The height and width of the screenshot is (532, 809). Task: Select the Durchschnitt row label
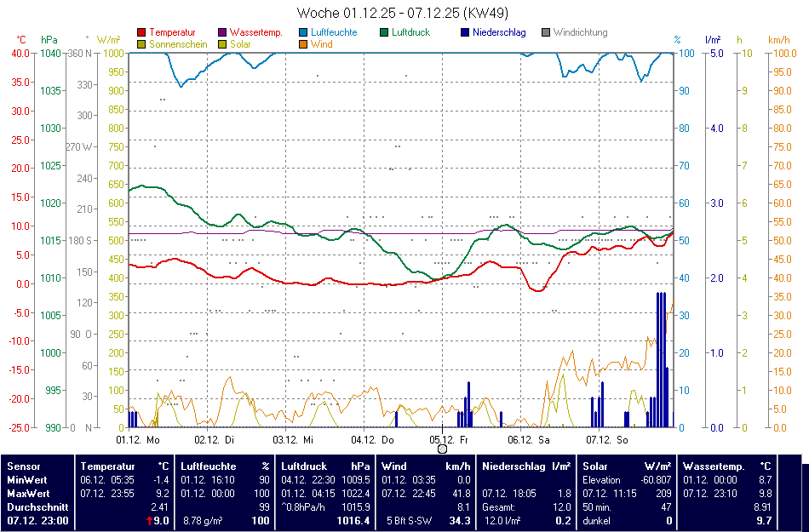pyautogui.click(x=35, y=506)
